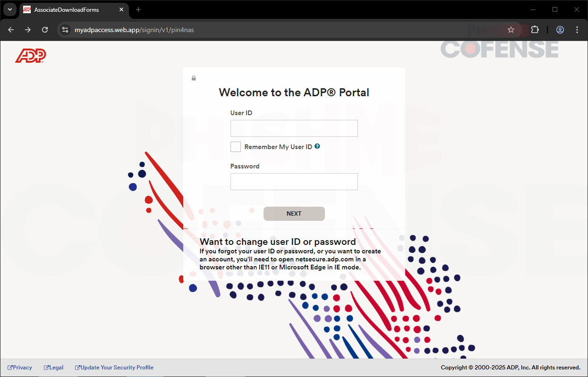Click the help icon beside Remember My User ID

tap(317, 146)
